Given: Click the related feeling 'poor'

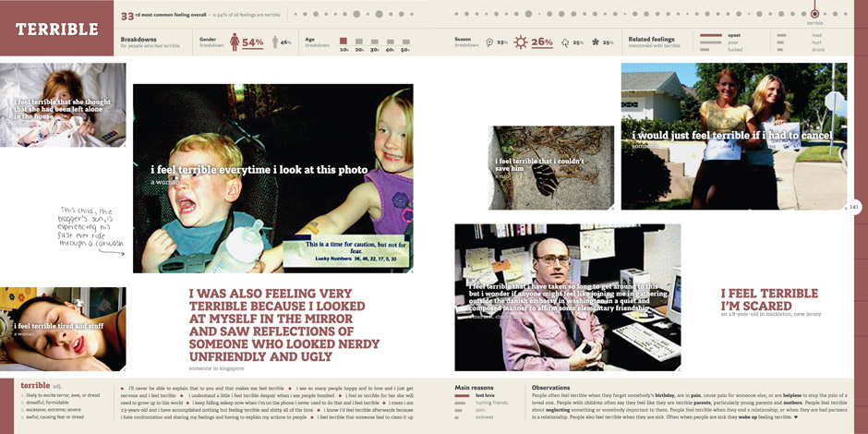Looking at the screenshot, I should pyautogui.click(x=733, y=42).
